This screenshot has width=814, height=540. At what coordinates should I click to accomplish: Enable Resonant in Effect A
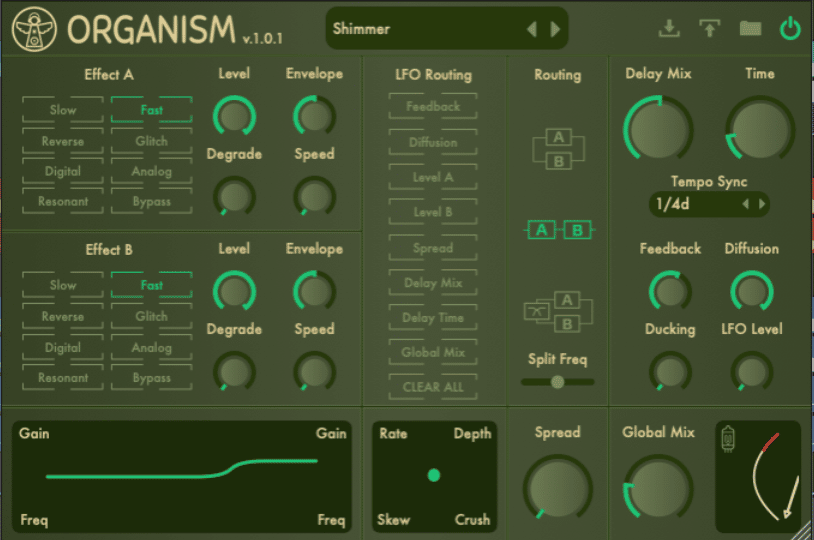click(63, 201)
